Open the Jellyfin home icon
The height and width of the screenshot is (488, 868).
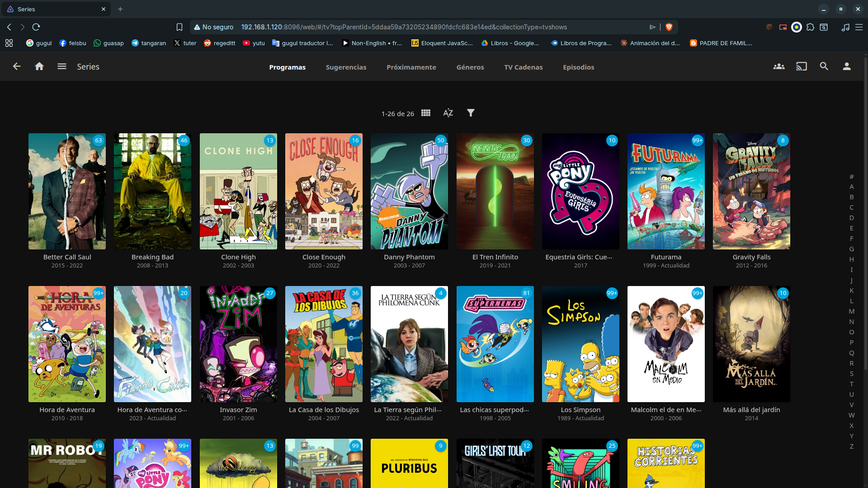tap(39, 66)
